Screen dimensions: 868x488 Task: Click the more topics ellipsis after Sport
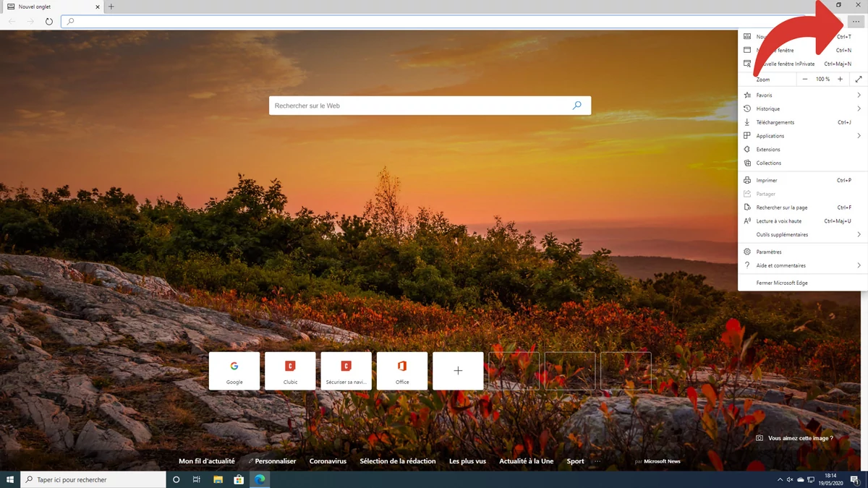(x=597, y=461)
